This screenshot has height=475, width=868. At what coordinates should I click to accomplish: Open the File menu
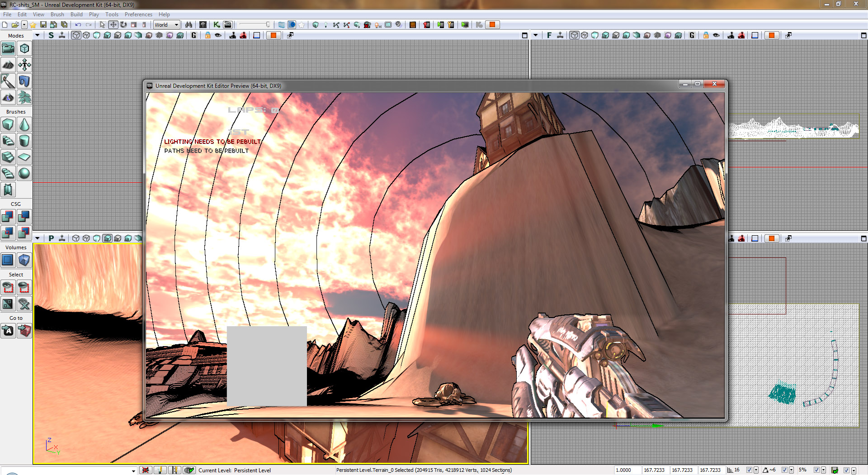click(x=7, y=14)
